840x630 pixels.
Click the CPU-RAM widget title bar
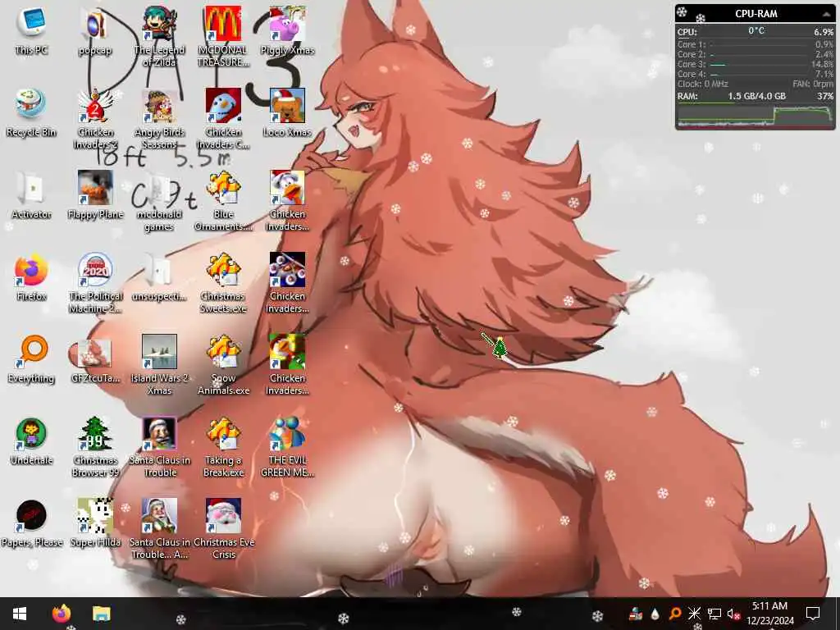(756, 14)
